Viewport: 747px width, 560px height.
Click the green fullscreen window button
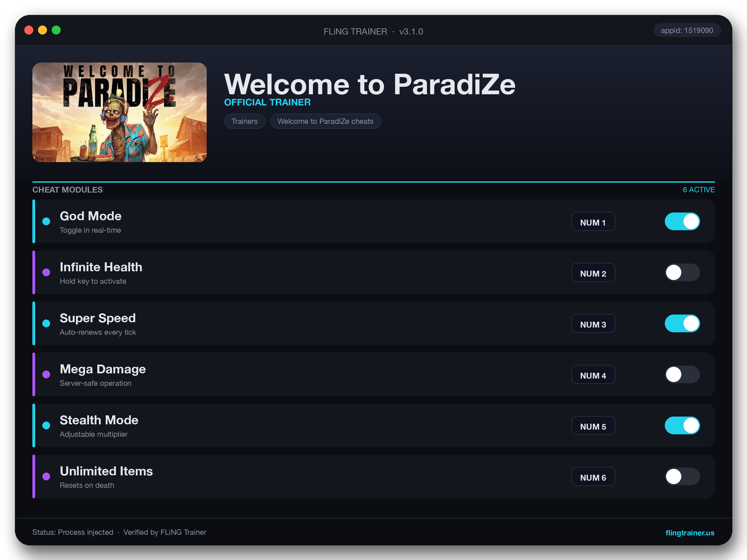click(56, 30)
